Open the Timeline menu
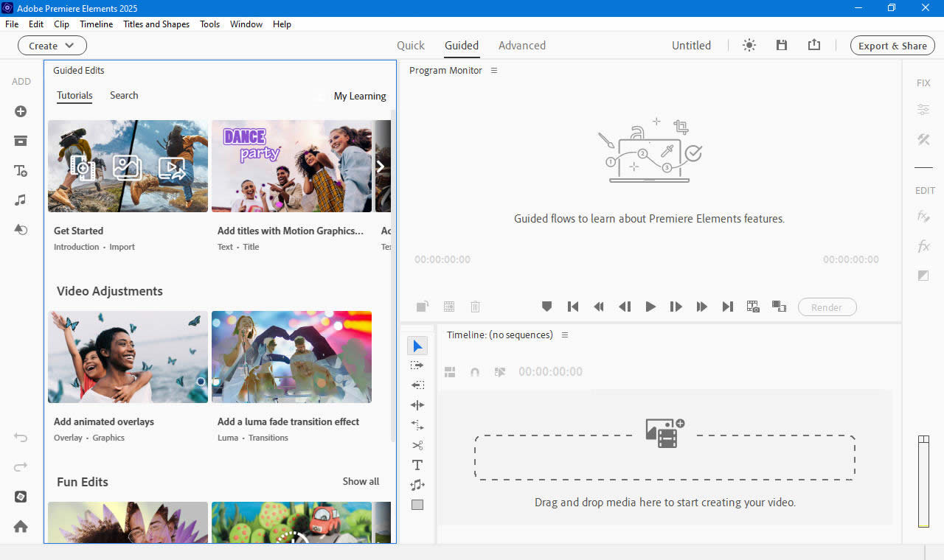944x560 pixels. 97,24
